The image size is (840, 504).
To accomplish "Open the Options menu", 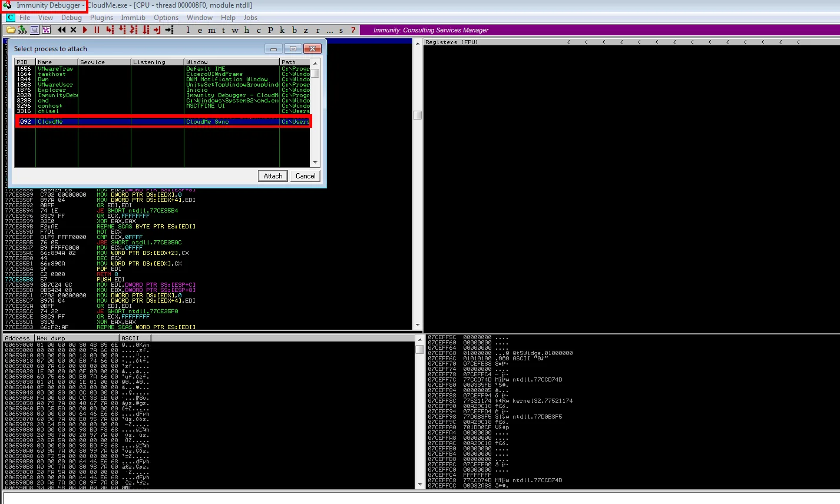I will (x=166, y=18).
